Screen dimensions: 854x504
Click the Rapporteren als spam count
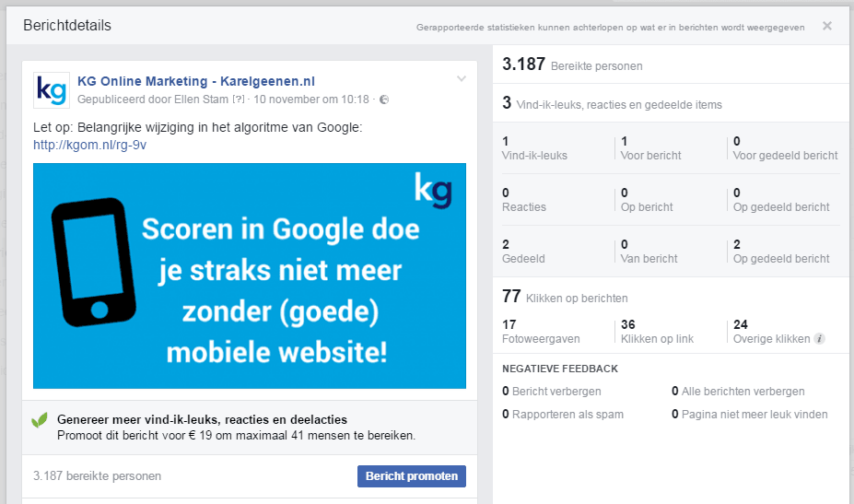(563, 414)
